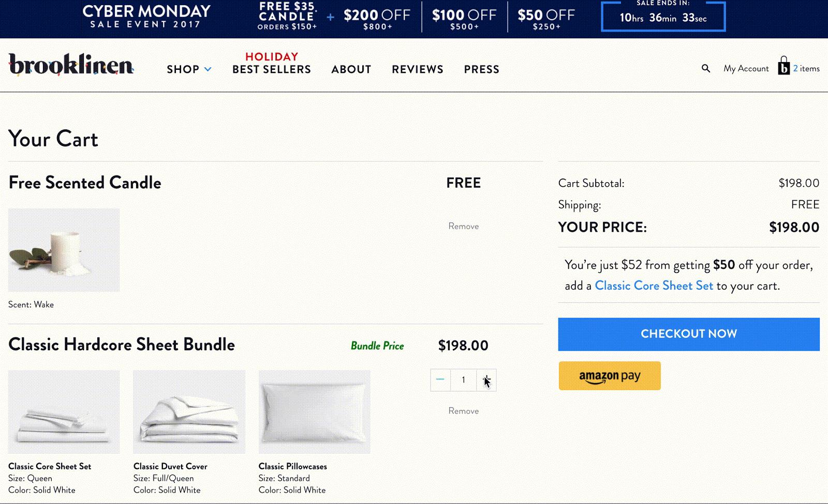Select the HOLIDAY BEST SELLERS menu item
Screen dimensions: 828x504
click(x=271, y=63)
